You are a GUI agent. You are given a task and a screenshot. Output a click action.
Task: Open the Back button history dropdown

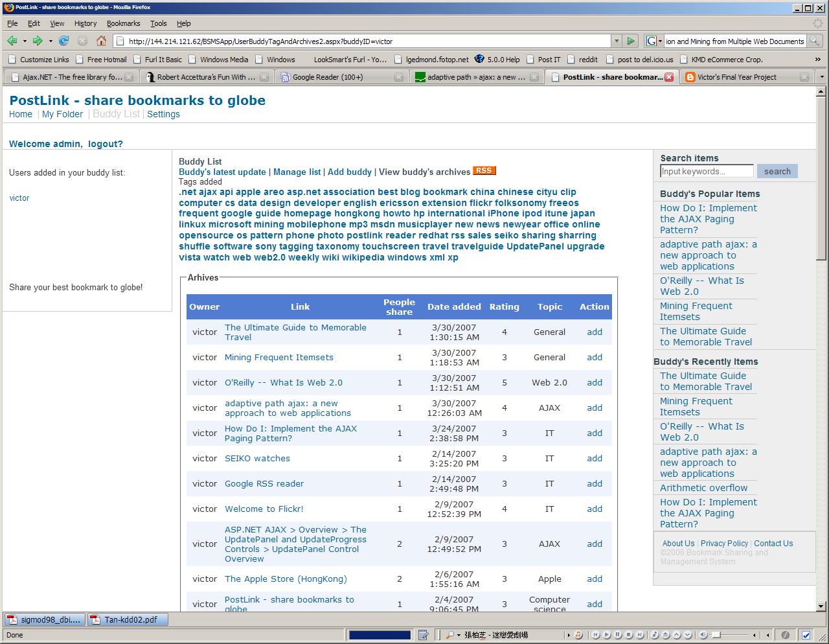(x=25, y=41)
